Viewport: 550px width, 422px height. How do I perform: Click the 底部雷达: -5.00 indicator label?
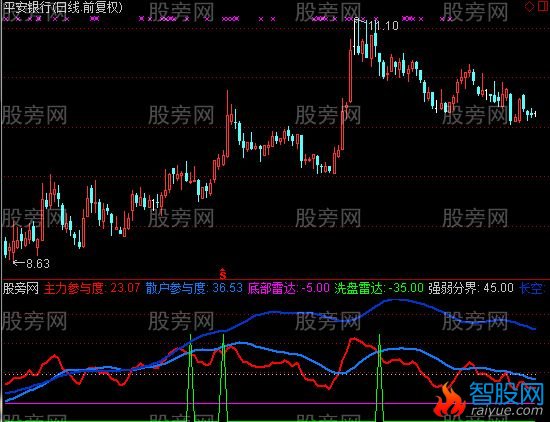pos(289,288)
